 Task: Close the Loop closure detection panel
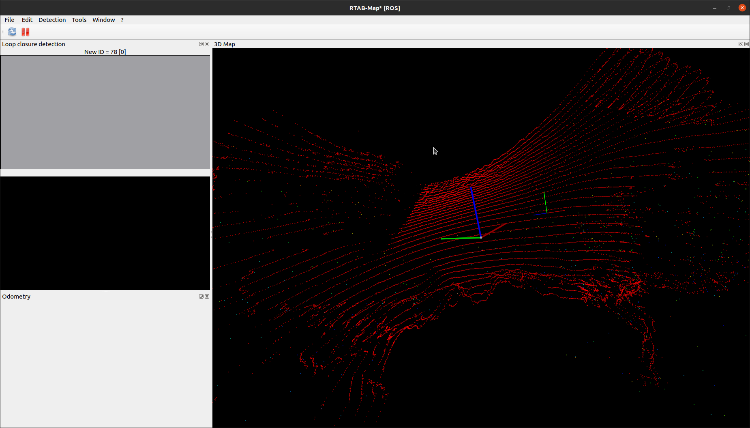[207, 44]
